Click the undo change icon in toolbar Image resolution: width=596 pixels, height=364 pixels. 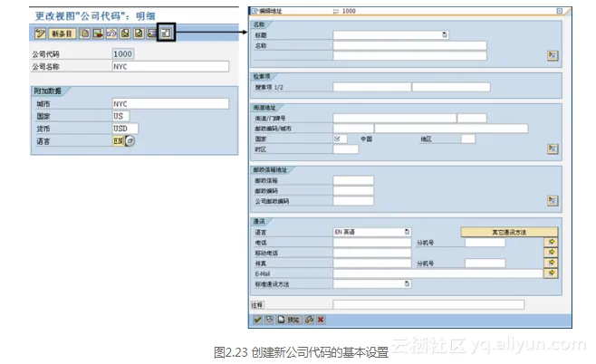pyautogui.click(x=111, y=34)
